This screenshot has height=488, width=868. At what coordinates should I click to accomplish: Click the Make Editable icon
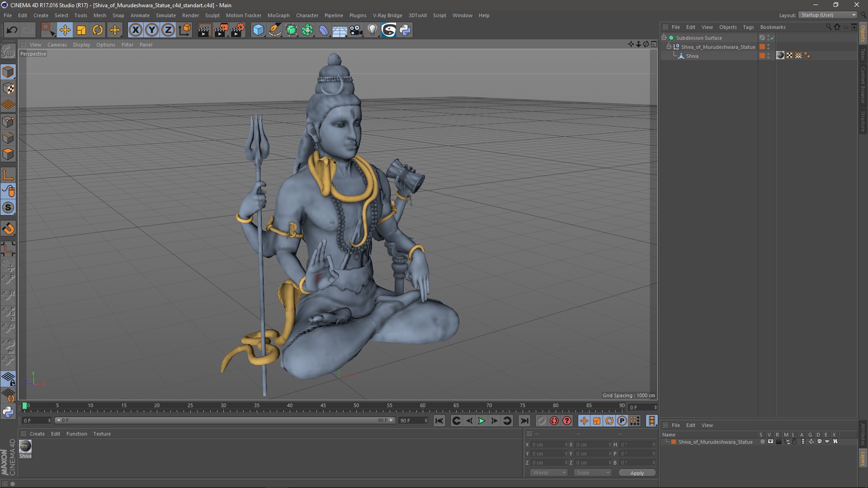[8, 51]
